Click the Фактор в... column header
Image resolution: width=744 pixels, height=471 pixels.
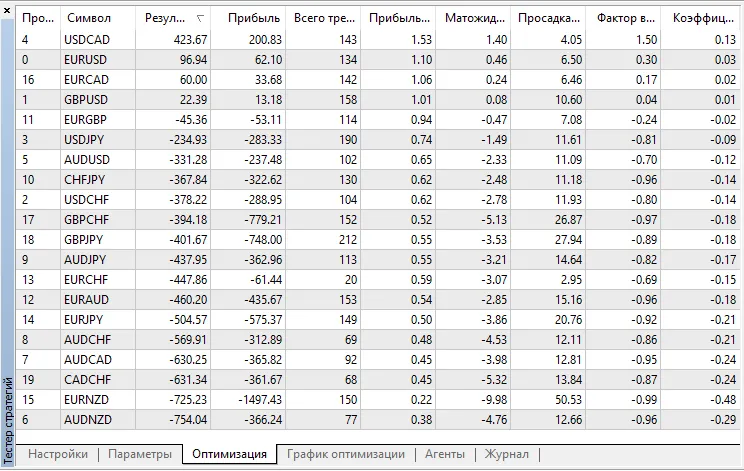coord(624,18)
